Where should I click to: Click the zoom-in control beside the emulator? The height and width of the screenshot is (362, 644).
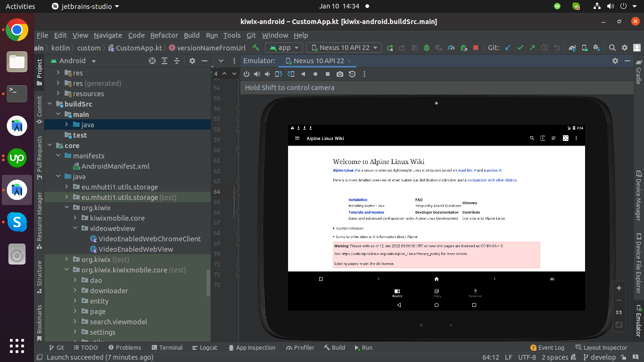(x=619, y=288)
